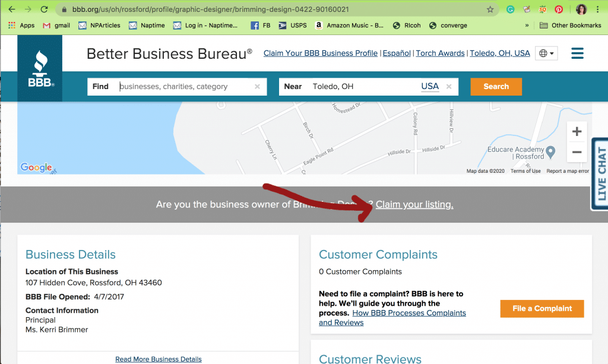Click the browser forward arrow

(28, 10)
